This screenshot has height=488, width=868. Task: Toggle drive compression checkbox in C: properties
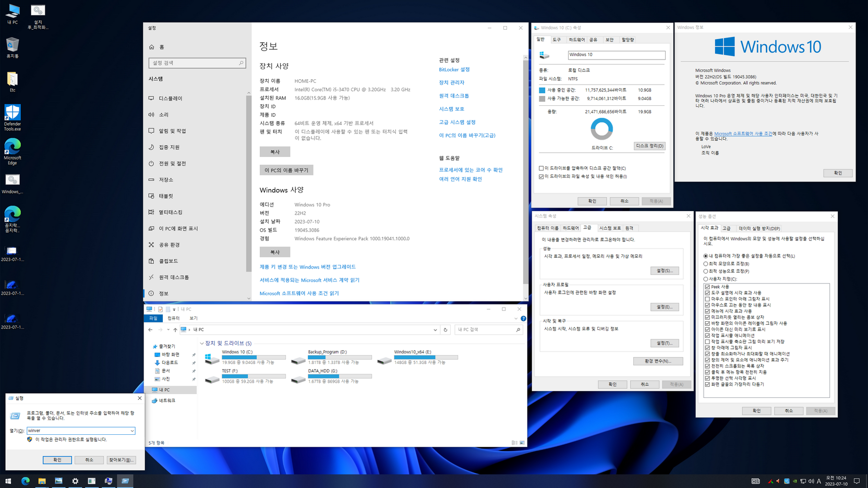(541, 168)
